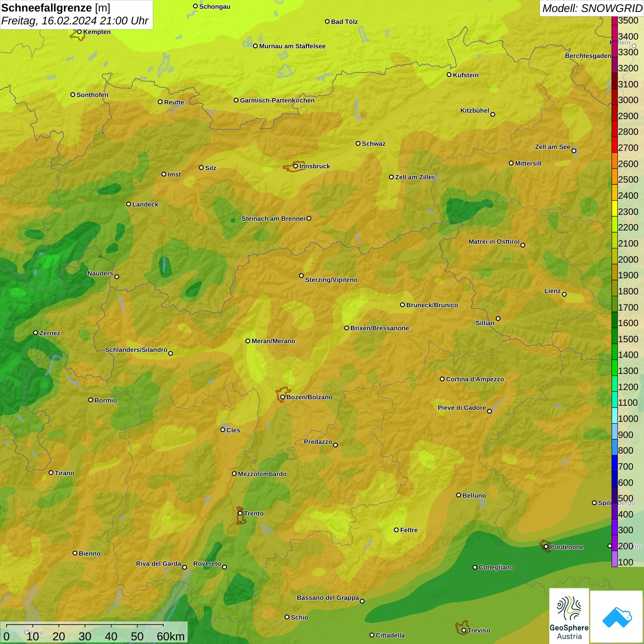Click the Matrei in Osttirol label
This screenshot has height=644, width=644.
tap(494, 241)
